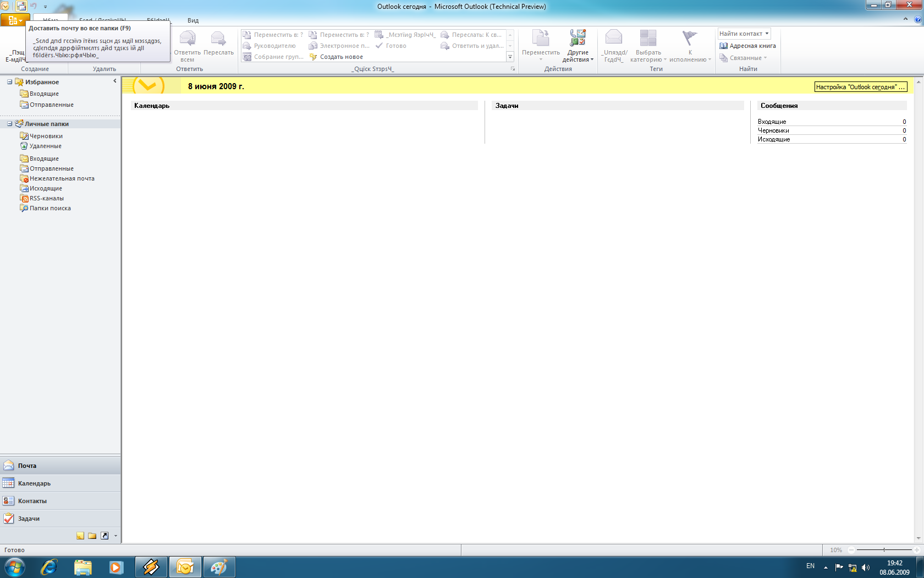Click the zoom out minus button

pyautogui.click(x=851, y=550)
